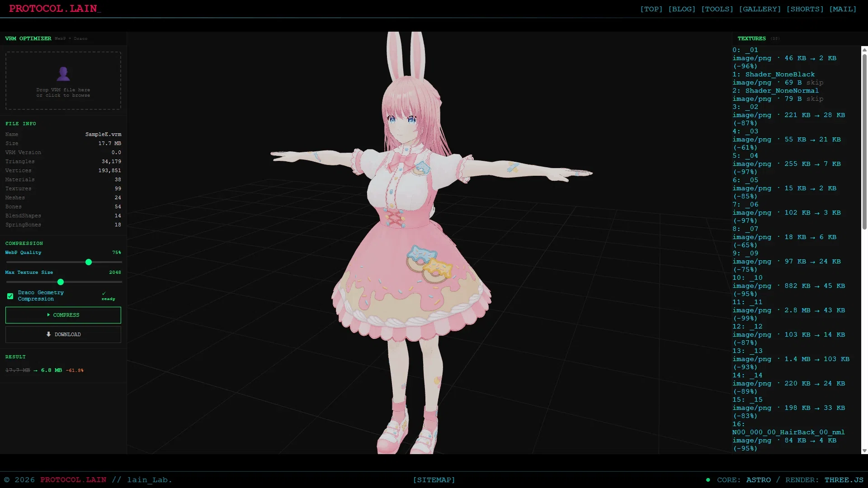The height and width of the screenshot is (488, 868).
Task: Click the '882 KB → 45 KB' texture line
Action: (789, 286)
